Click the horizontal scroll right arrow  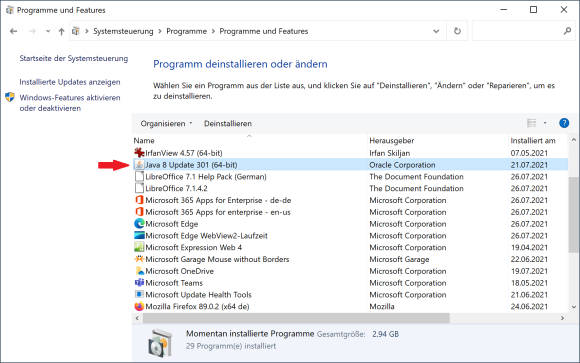click(563, 318)
